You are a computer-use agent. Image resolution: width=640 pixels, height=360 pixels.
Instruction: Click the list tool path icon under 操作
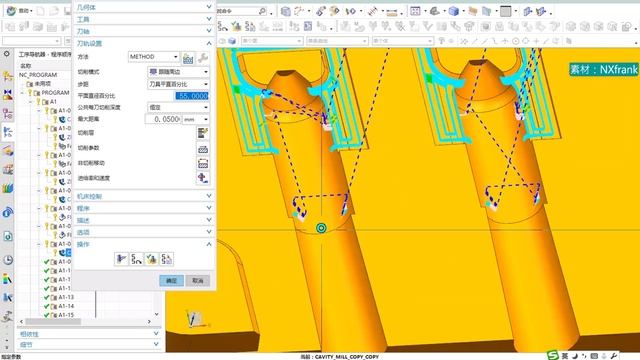tap(166, 259)
